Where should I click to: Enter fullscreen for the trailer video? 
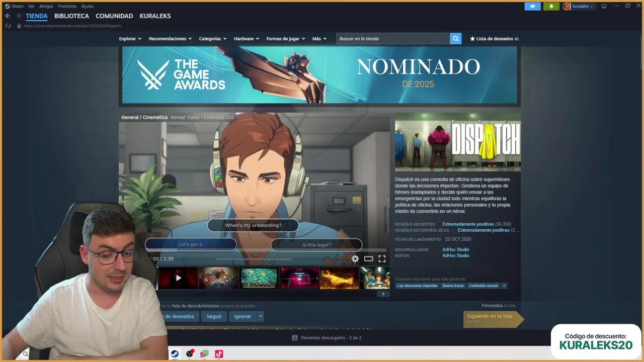tap(382, 259)
